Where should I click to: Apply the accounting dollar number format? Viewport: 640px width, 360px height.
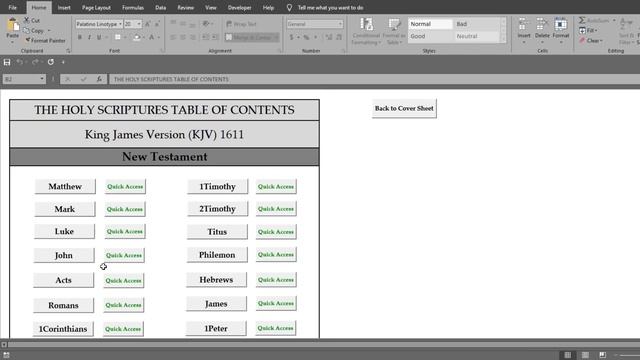click(291, 37)
